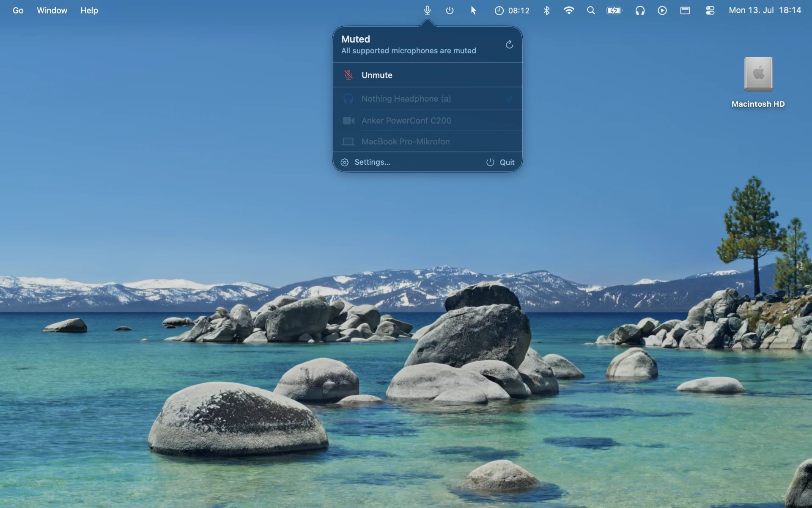Select the Macintosh HD desktop drive icon
This screenshot has height=508, width=812.
tap(758, 74)
